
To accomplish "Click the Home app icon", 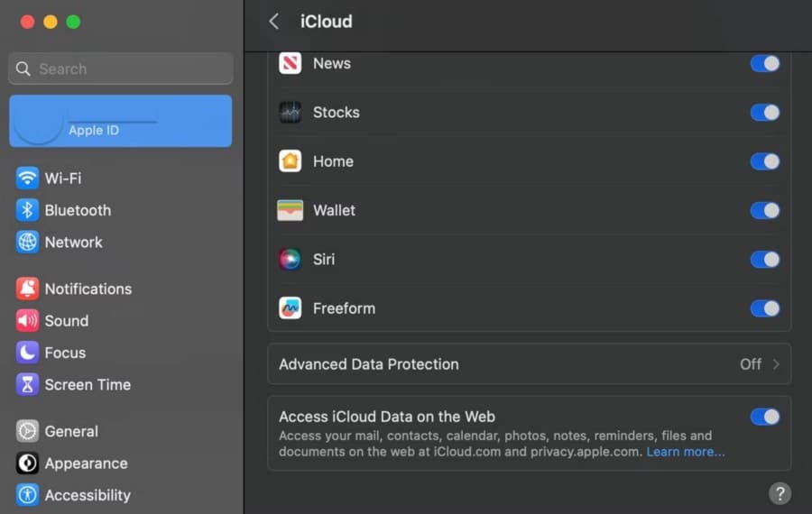I will coord(290,161).
